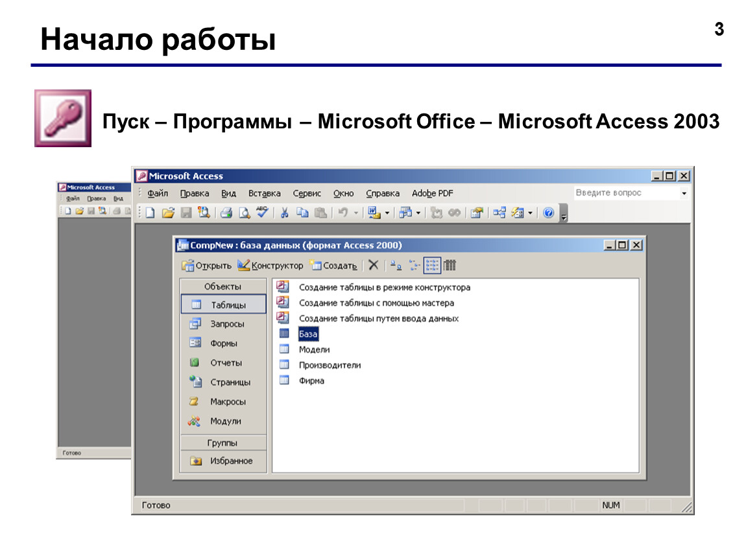
Task: Click inside the 'Введите вопрос' field
Action: (625, 193)
